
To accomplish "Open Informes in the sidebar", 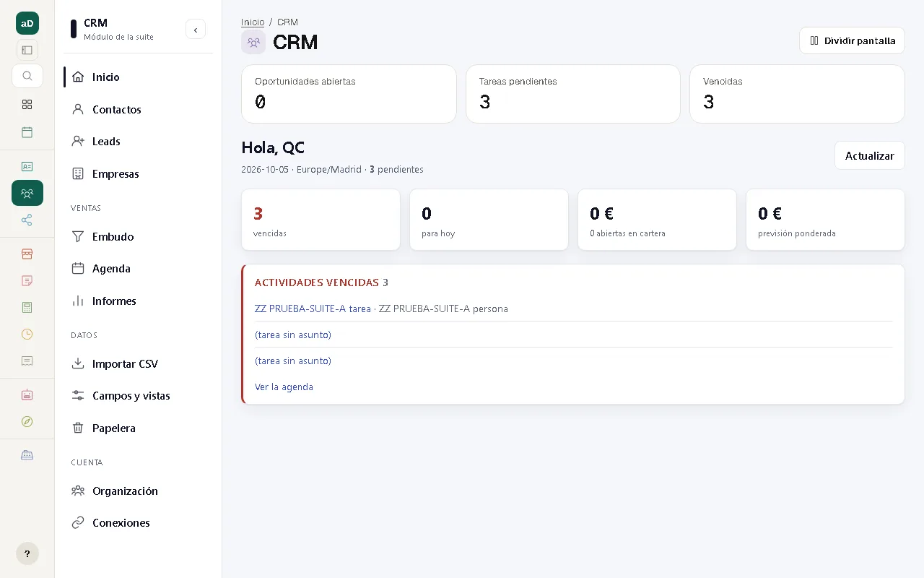I will point(138,301).
